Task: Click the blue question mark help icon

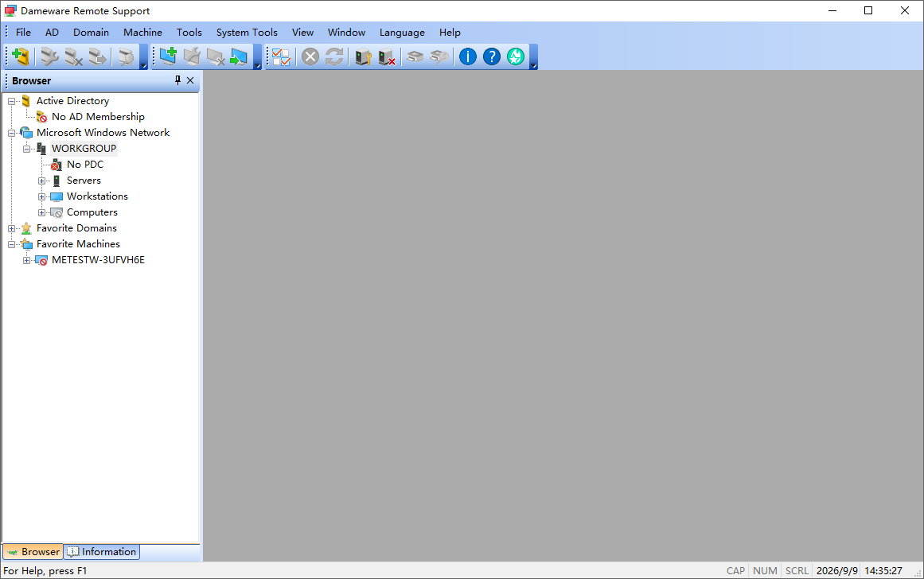Action: pyautogui.click(x=492, y=56)
